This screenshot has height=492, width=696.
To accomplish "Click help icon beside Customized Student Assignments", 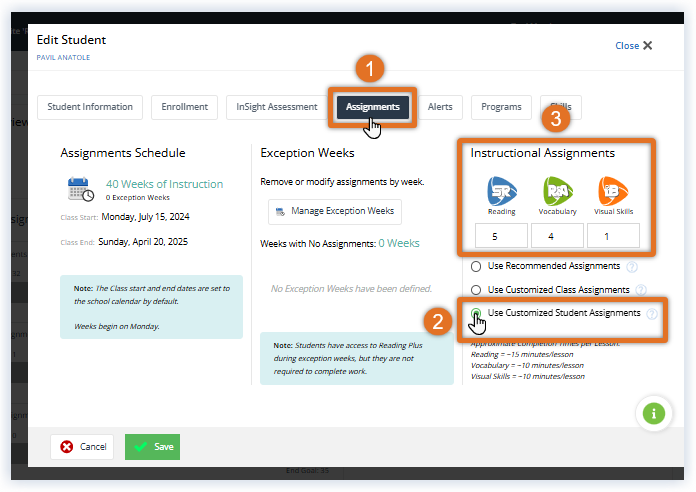I will [652, 314].
